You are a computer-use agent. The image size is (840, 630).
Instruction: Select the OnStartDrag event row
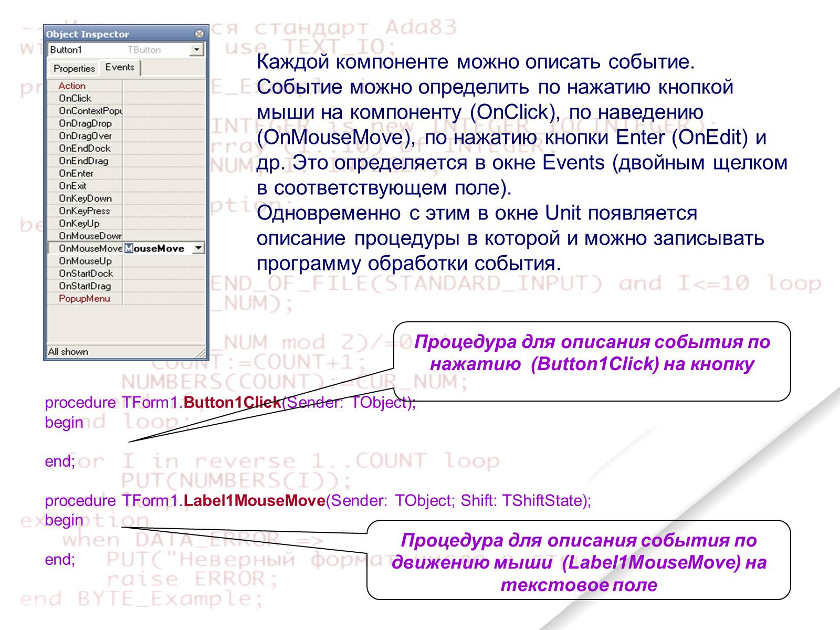tap(126, 286)
